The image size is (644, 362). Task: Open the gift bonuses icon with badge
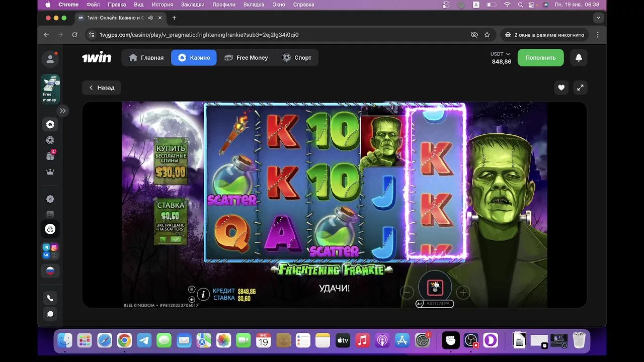[50, 155]
